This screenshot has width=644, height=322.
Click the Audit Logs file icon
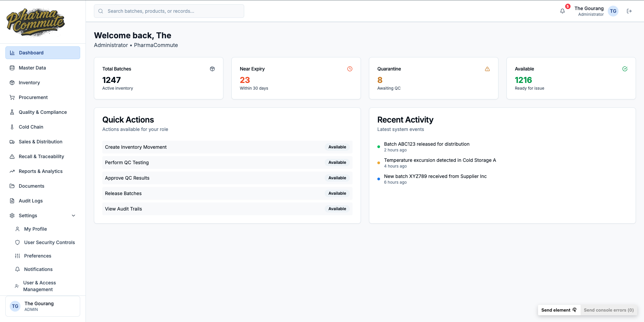click(x=12, y=201)
